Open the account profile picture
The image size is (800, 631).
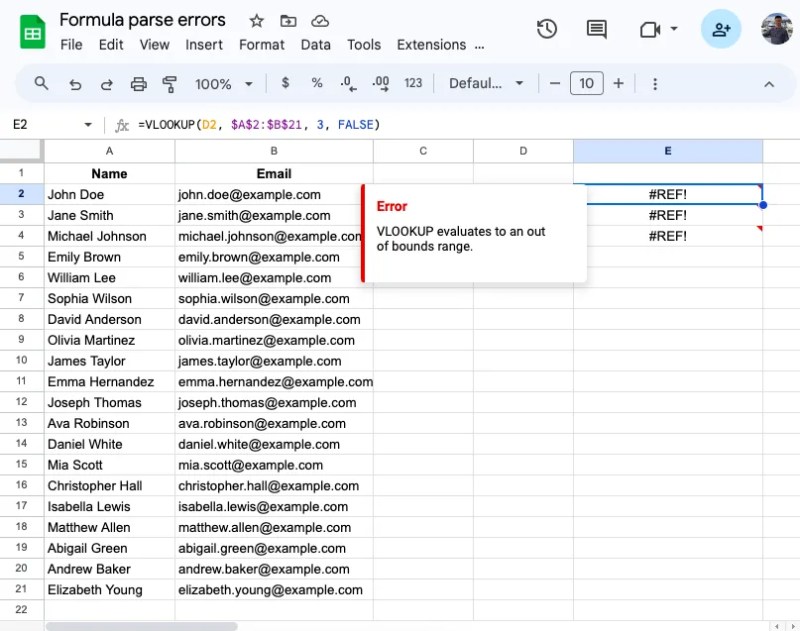tap(776, 29)
